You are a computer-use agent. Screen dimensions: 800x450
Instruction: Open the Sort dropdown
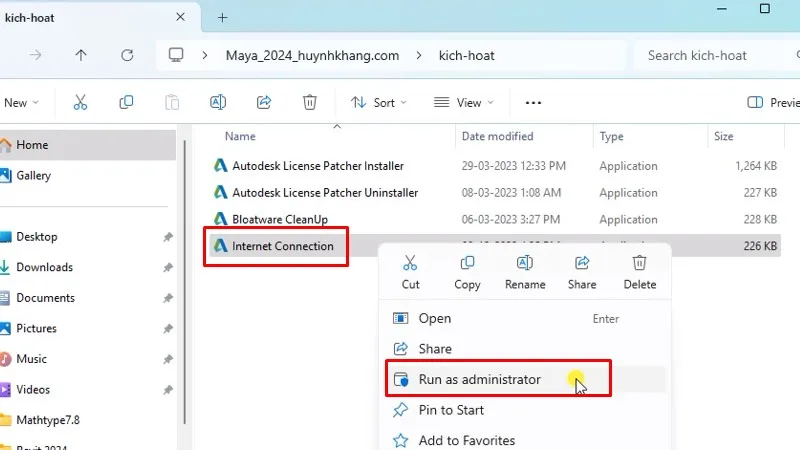[379, 103]
